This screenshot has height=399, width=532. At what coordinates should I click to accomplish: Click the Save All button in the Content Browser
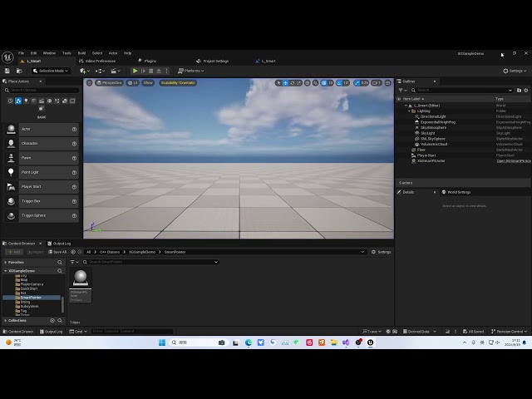click(x=57, y=252)
